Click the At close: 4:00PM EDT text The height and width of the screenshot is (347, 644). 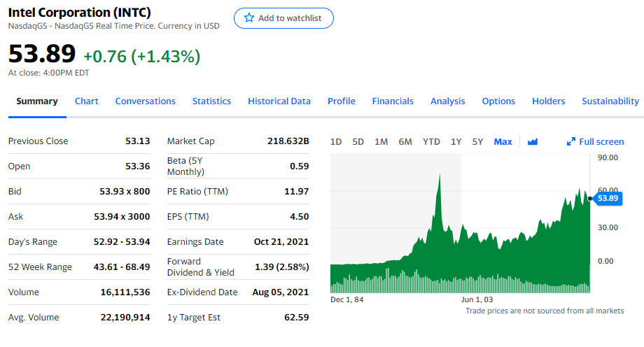pyautogui.click(x=48, y=73)
